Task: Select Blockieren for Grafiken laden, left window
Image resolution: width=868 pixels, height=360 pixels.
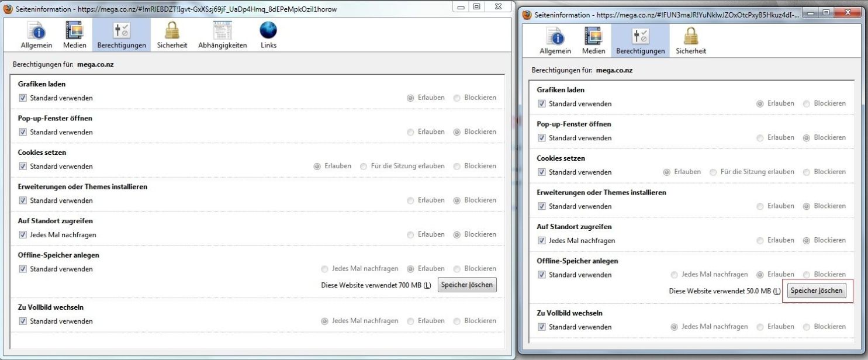Action: [x=457, y=98]
